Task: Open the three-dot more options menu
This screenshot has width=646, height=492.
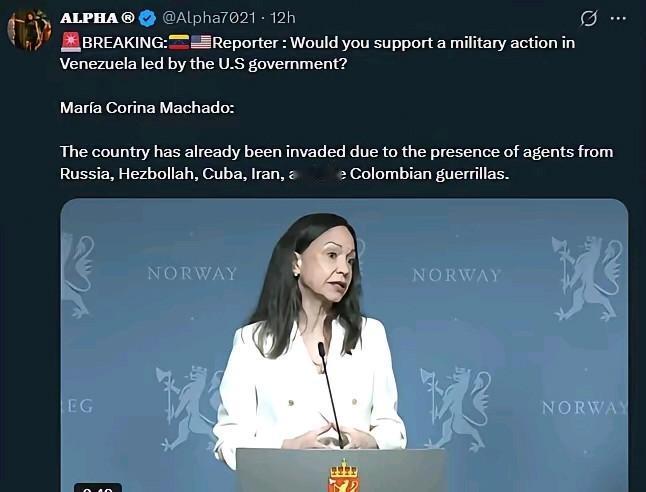Action: point(618,18)
